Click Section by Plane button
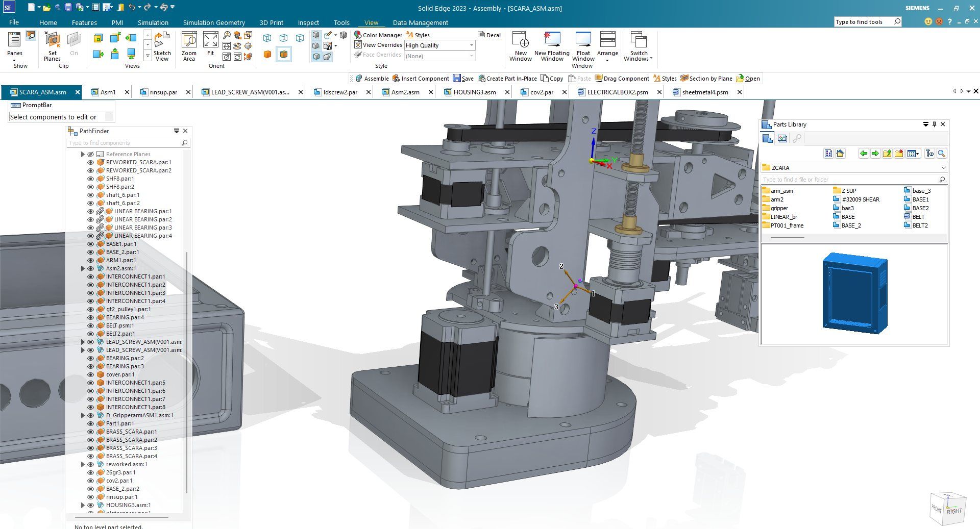Image resolution: width=980 pixels, height=529 pixels. click(x=706, y=79)
